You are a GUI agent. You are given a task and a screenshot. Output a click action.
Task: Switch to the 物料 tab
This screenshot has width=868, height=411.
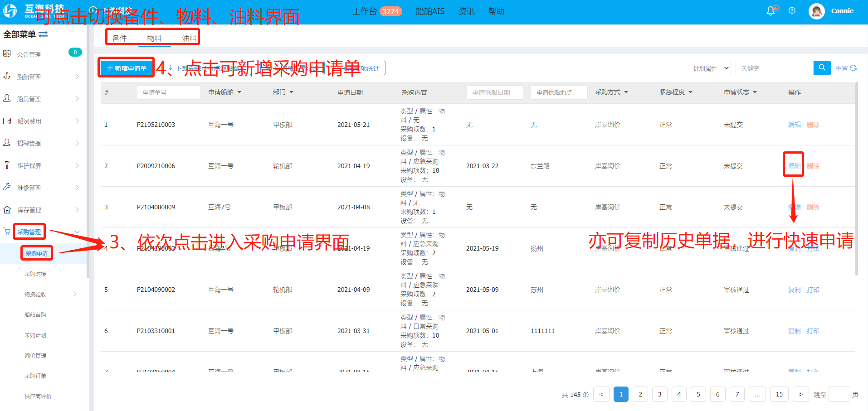click(x=154, y=38)
